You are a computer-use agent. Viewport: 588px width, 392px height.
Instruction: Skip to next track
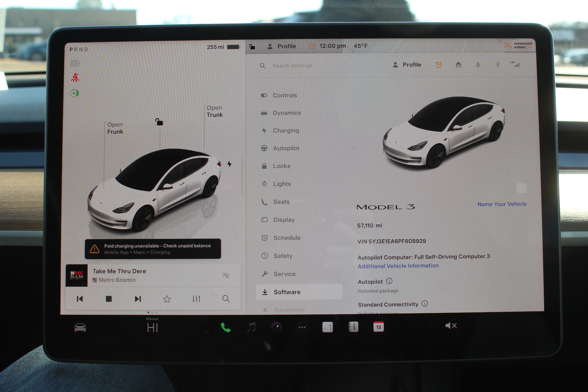(138, 299)
